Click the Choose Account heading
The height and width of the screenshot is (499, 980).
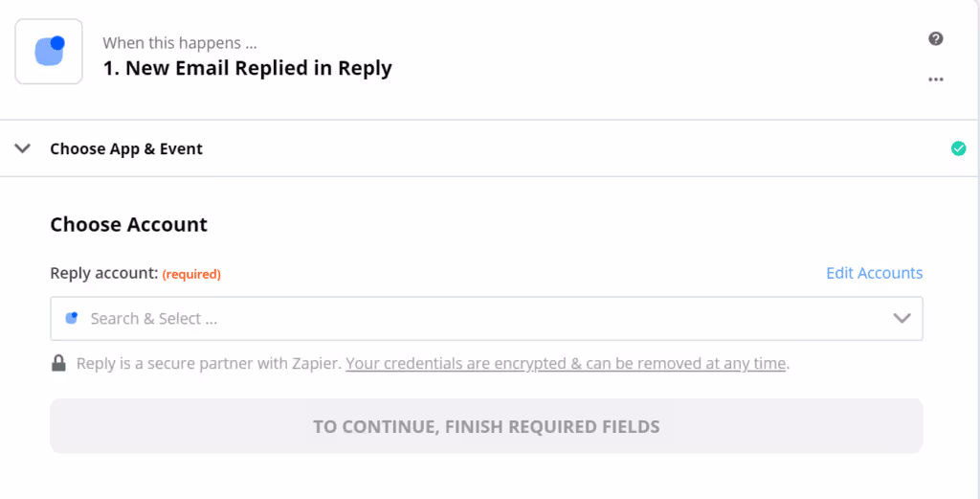pos(129,224)
